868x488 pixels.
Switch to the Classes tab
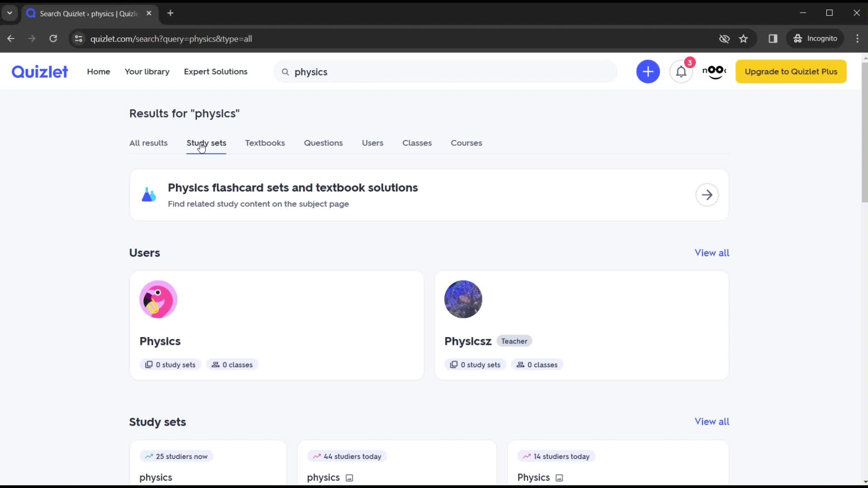point(417,143)
